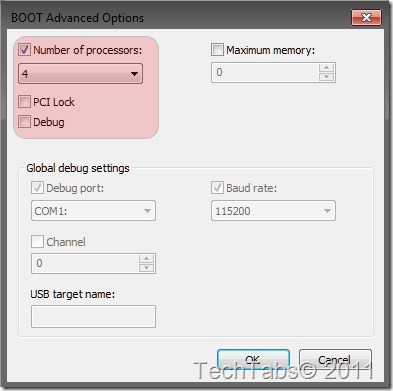Click the Maximum memory value field
Viewport: 393px width, 391px height.
tap(265, 72)
